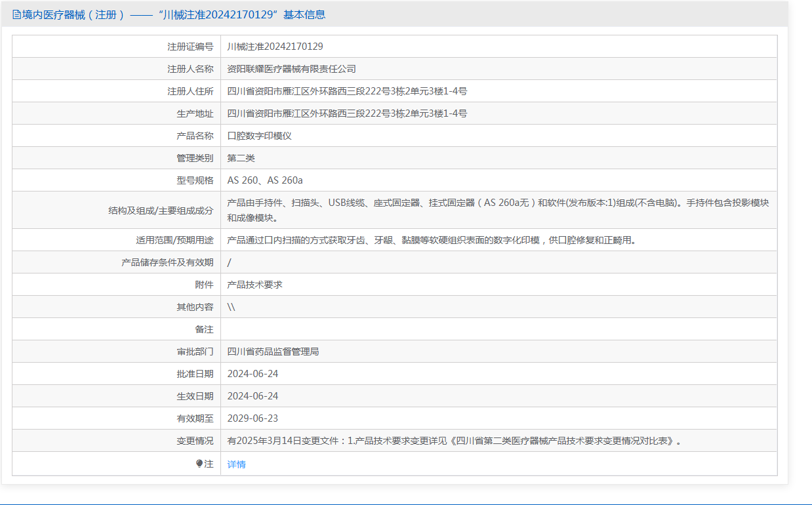Click the 批准日期 label

point(195,374)
